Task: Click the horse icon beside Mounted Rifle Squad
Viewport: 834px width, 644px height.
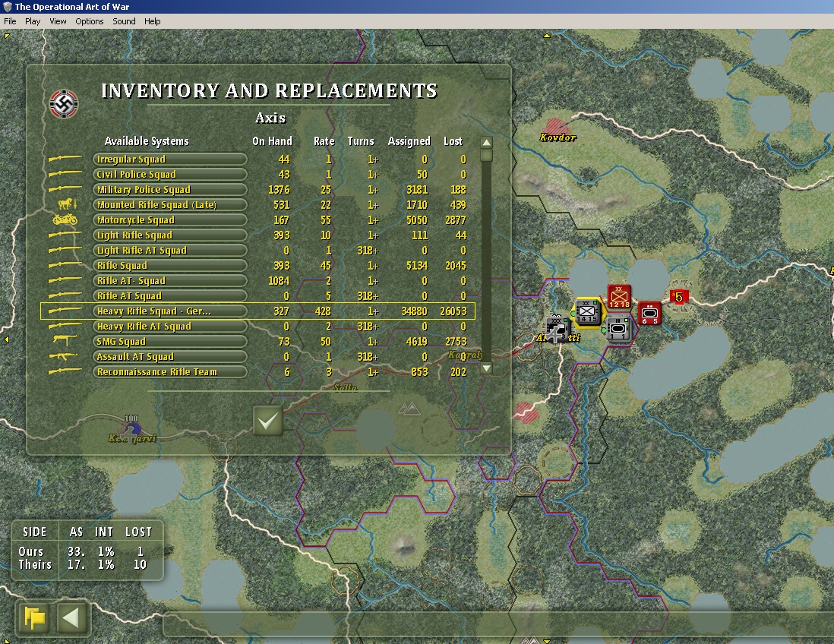Action: pyautogui.click(x=68, y=204)
